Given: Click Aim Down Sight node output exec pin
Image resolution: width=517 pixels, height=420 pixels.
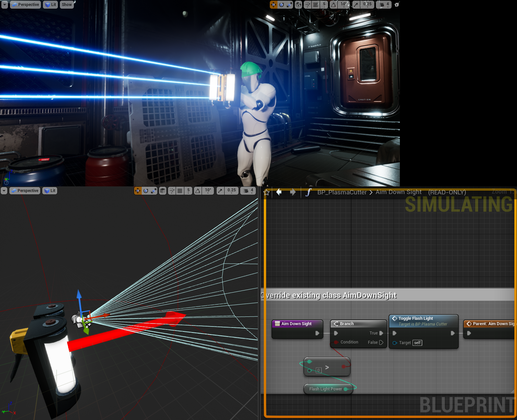Looking at the screenshot, I should click(x=317, y=333).
